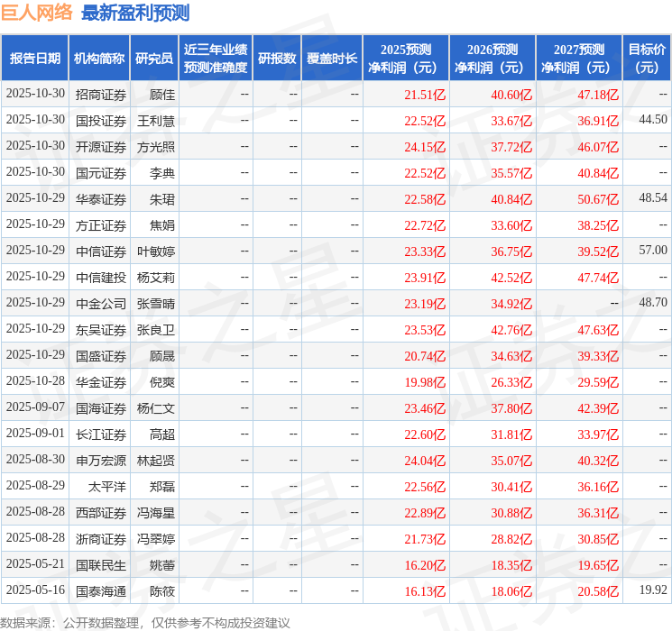Select 开源证券 institution cell

coord(101,147)
